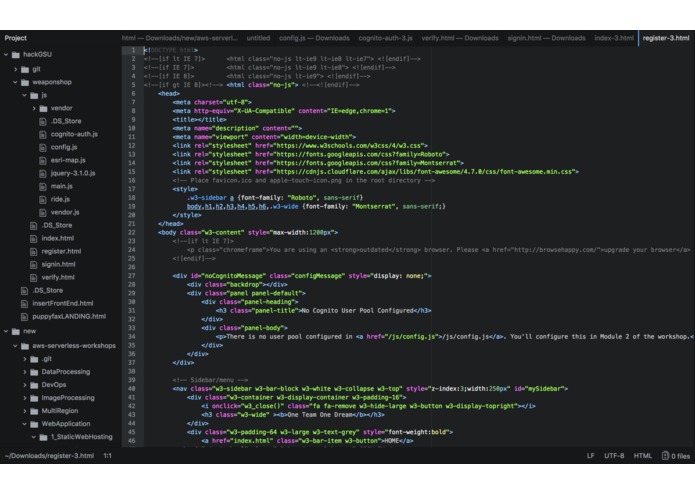Click the file icon beside main.js
The image size is (695, 494).
43,187
